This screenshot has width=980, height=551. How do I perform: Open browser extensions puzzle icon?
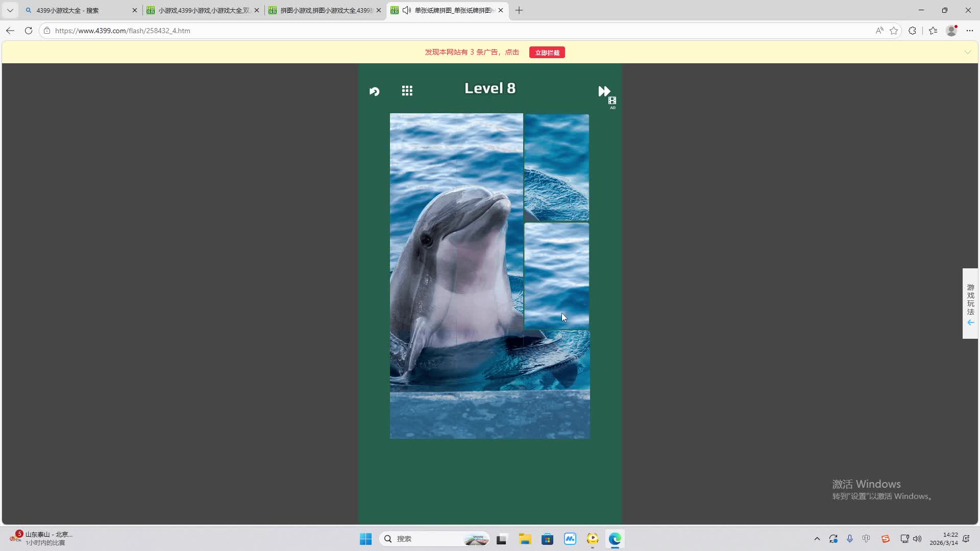[912, 31]
